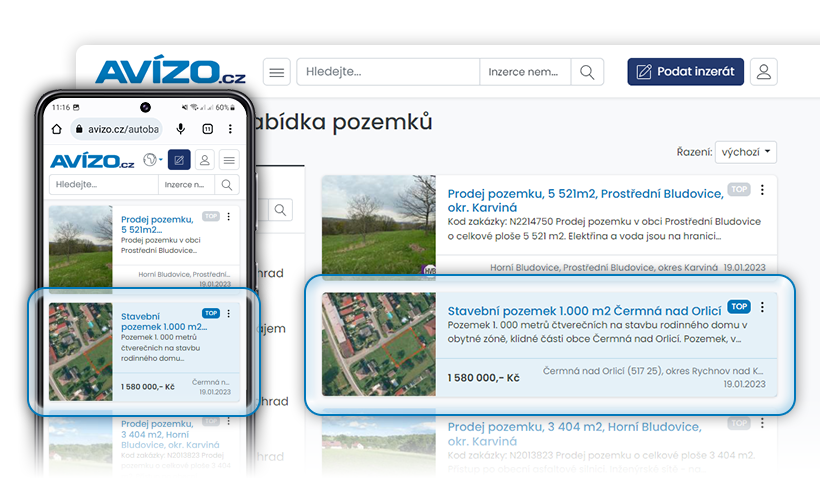Open phone browser three-dot overflow menu
The width and height of the screenshot is (820, 500).
230,129
